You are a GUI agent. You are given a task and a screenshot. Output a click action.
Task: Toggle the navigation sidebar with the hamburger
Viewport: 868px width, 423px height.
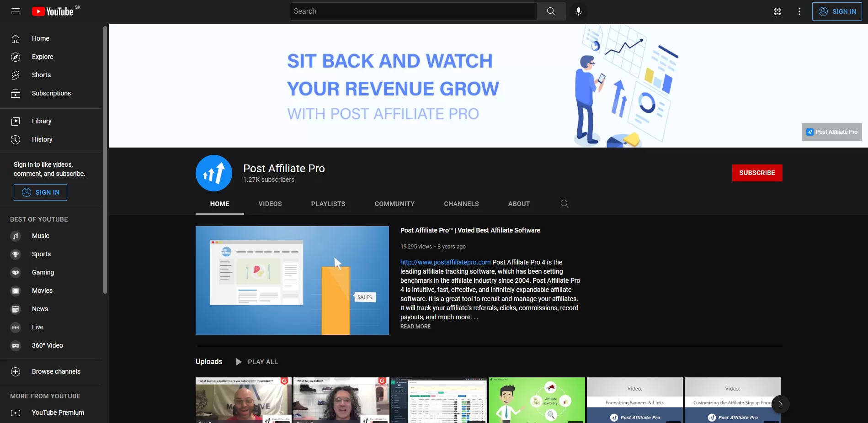pyautogui.click(x=16, y=11)
